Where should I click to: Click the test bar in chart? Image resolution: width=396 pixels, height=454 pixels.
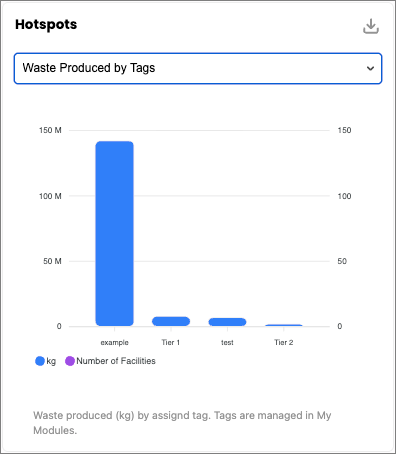pyautogui.click(x=227, y=322)
